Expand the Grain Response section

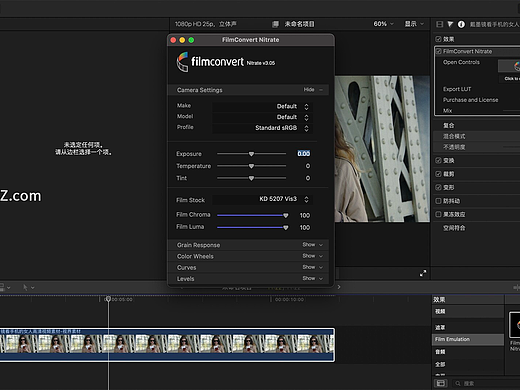[312, 245]
